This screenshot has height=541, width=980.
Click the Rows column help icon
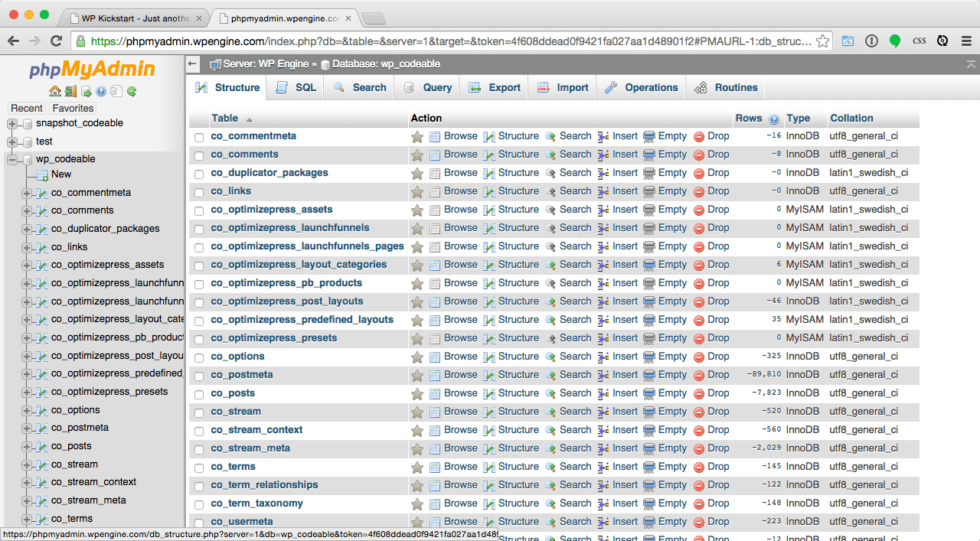pyautogui.click(x=774, y=119)
